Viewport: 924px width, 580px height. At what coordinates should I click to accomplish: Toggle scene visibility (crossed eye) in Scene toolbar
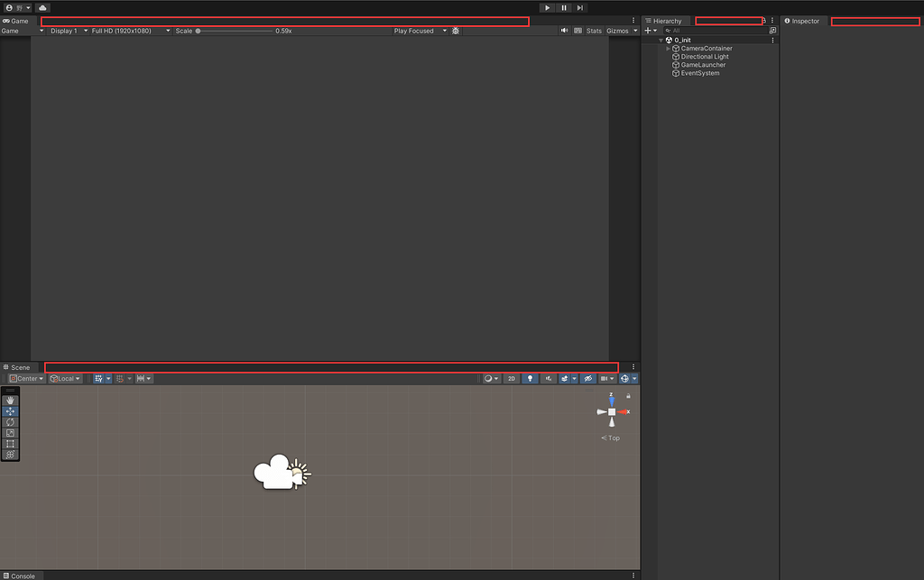click(x=588, y=378)
